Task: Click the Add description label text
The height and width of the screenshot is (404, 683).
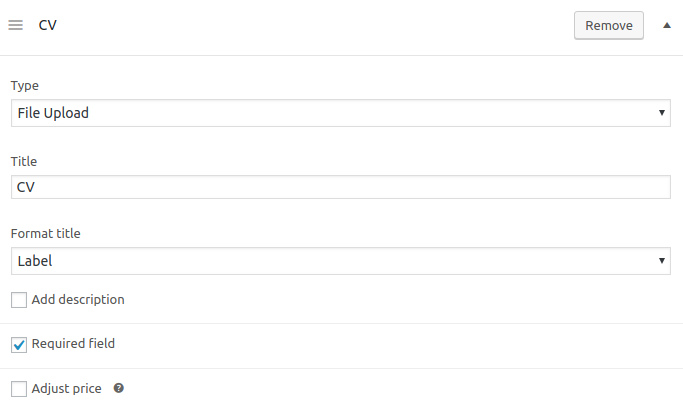Action: click(x=78, y=300)
